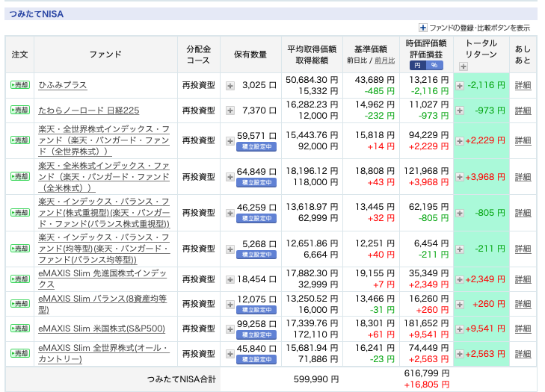Expand holdings plus for 12,075口 row
The height and width of the screenshot is (392, 545).
pyautogui.click(x=230, y=305)
